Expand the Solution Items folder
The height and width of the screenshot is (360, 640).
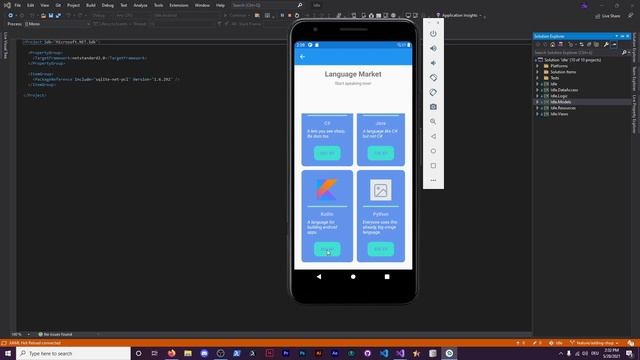538,72
